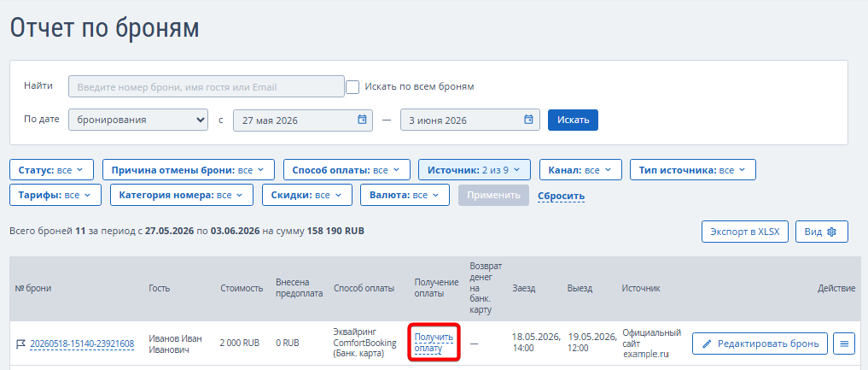Click Эквайринг ComfortBooking payment method cell
Image resolution: width=868 pixels, height=370 pixels.
[x=365, y=343]
